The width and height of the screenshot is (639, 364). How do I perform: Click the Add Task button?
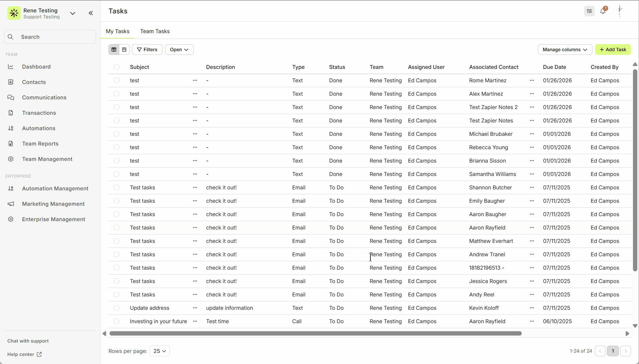click(x=613, y=50)
